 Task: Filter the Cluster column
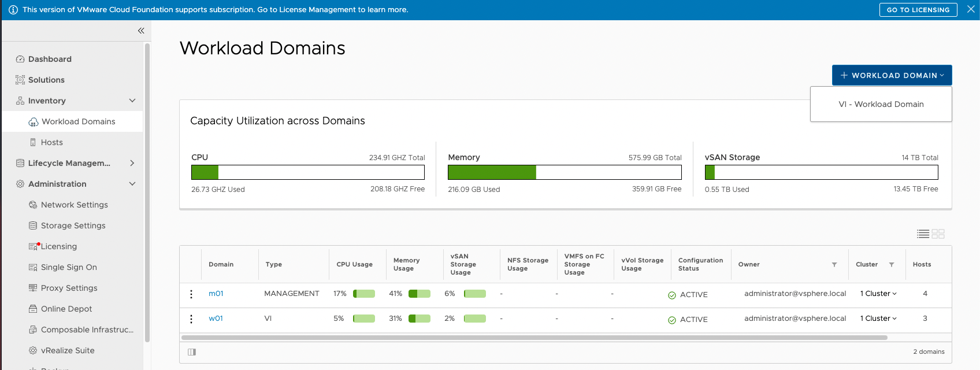tap(892, 265)
